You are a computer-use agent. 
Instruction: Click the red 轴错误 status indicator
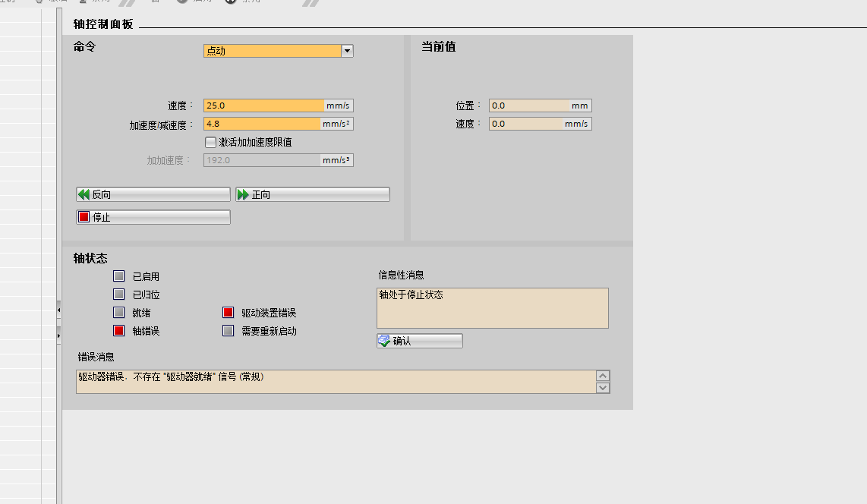[x=118, y=331]
